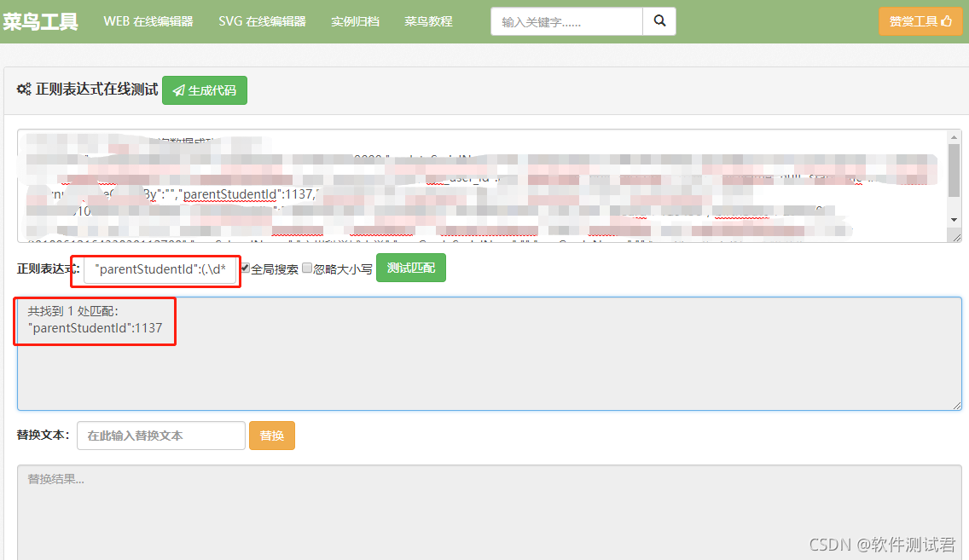Click the magnifier search icon button
The height and width of the screenshot is (560, 969).
tap(659, 21)
